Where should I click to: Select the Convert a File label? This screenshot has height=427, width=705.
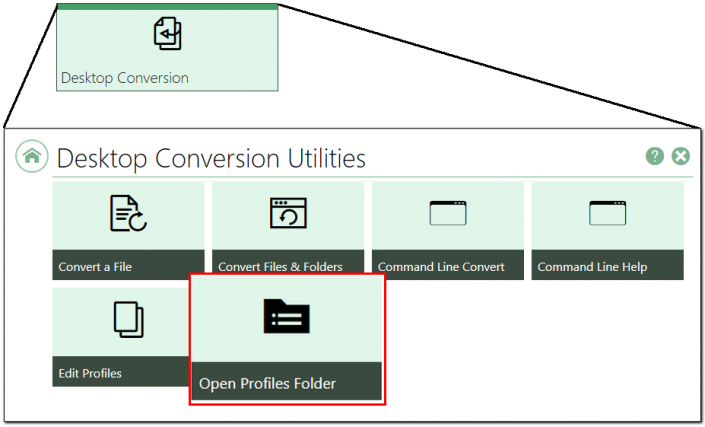[x=95, y=267]
